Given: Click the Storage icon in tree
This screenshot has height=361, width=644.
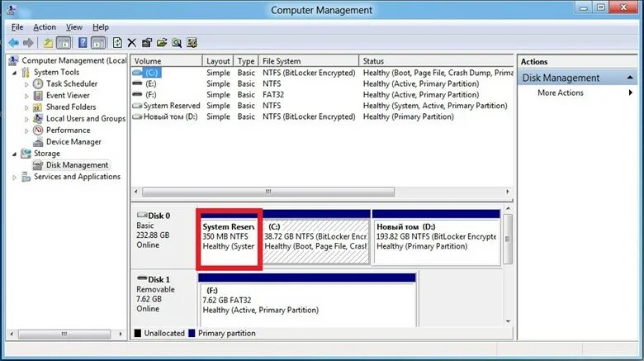Looking at the screenshot, I should point(26,154).
